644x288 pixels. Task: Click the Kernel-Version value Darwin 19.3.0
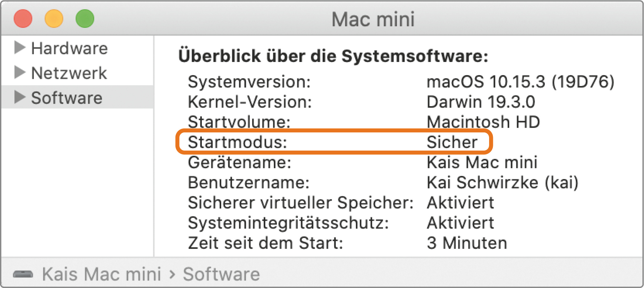point(481,102)
